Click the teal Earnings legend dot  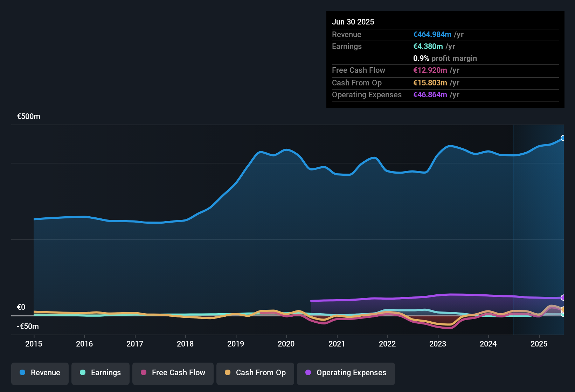pyautogui.click(x=83, y=373)
